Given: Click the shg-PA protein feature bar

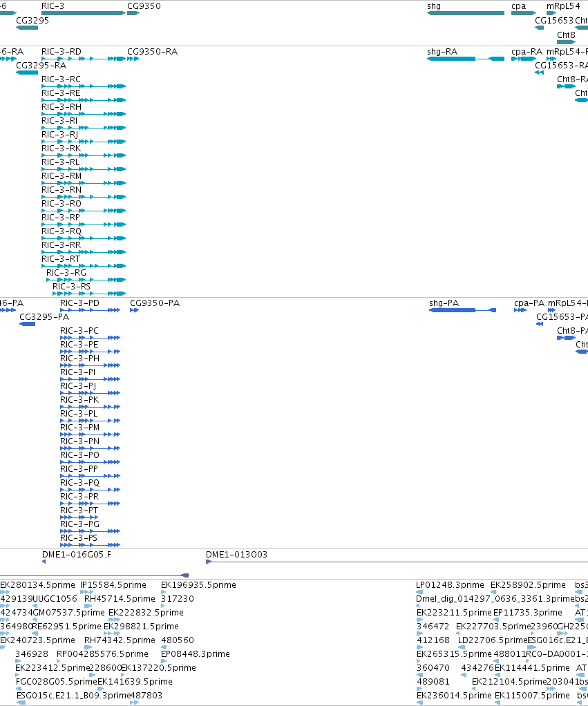Looking at the screenshot, I should [x=462, y=310].
